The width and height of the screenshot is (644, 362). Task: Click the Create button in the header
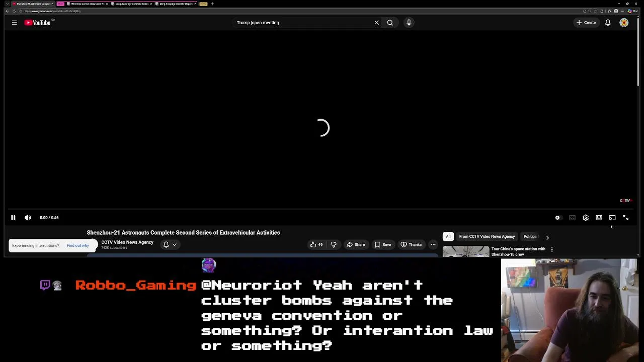[x=586, y=23]
